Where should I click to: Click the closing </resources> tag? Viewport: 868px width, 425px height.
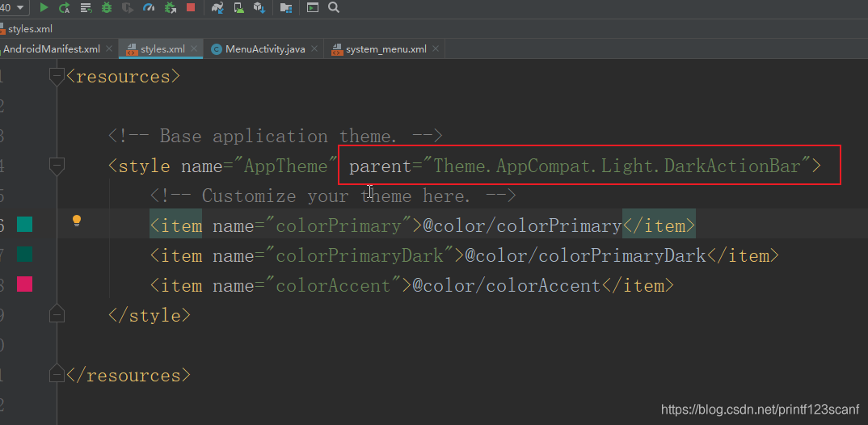[x=129, y=375]
